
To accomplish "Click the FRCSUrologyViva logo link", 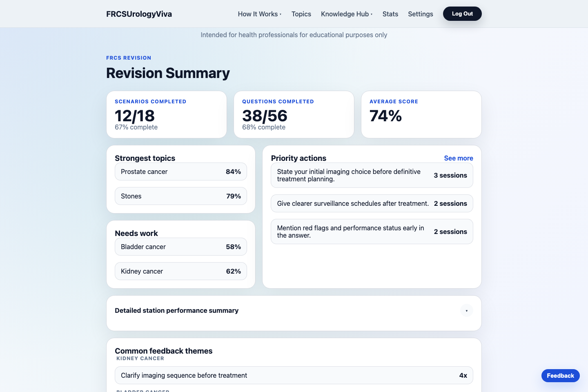I will pyautogui.click(x=139, y=14).
